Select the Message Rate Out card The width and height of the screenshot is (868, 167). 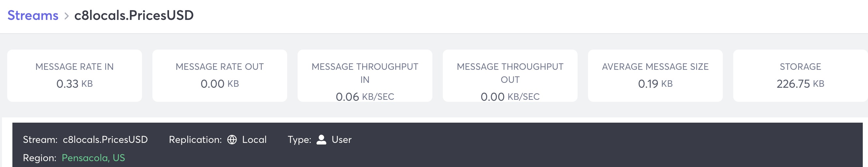(220, 75)
